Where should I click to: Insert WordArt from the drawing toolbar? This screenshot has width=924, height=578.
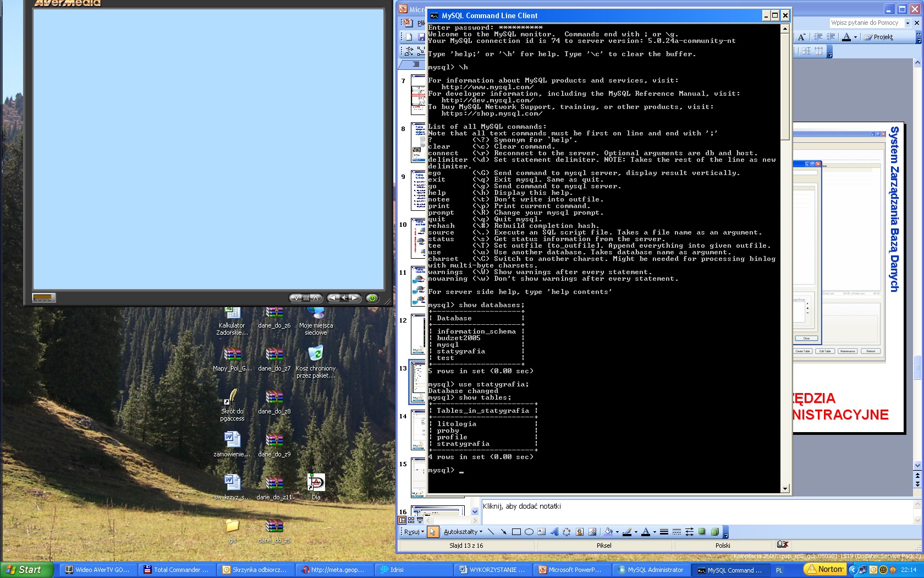[x=554, y=532]
